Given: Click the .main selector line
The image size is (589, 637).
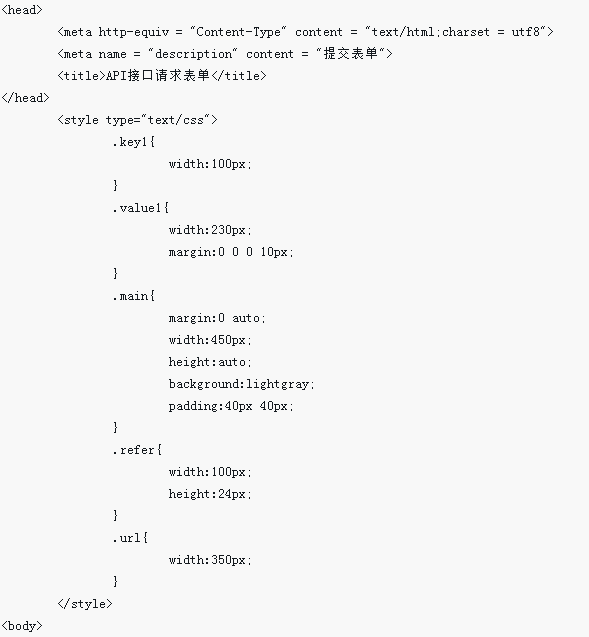Looking at the screenshot, I should 134,296.
